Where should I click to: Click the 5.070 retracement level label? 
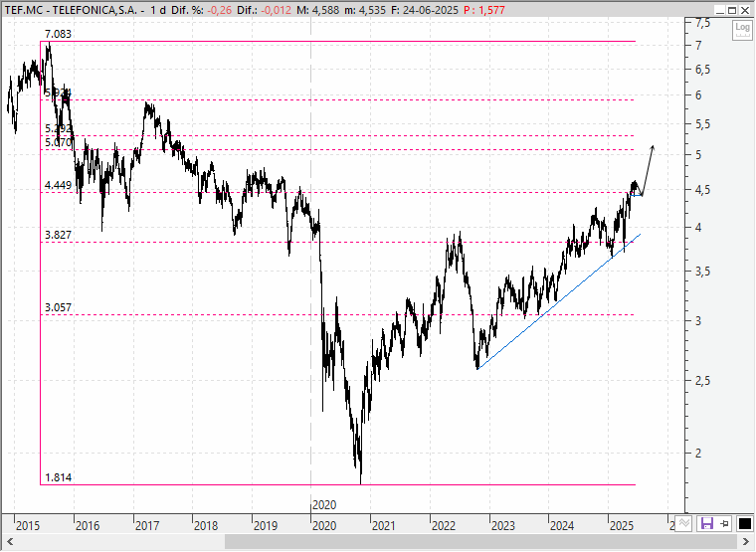(x=58, y=142)
